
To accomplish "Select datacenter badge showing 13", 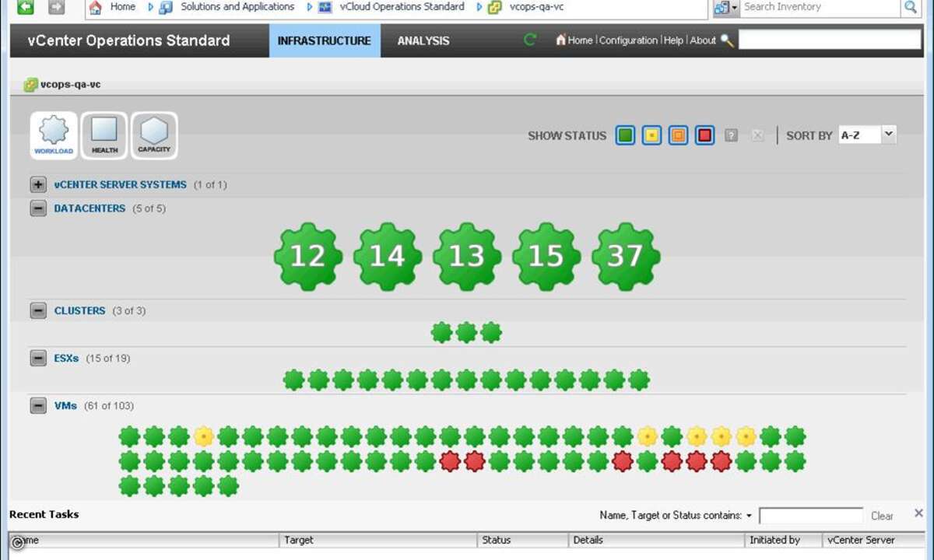I will pos(467,257).
